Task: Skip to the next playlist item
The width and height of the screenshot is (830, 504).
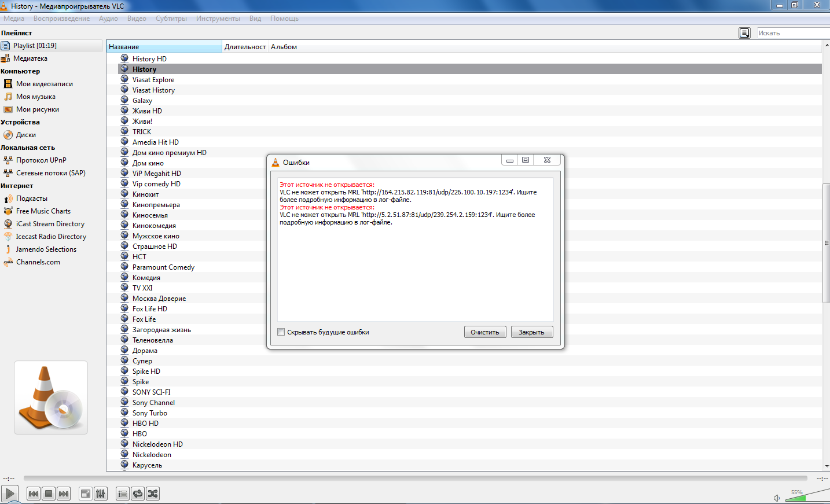Action: (x=64, y=494)
